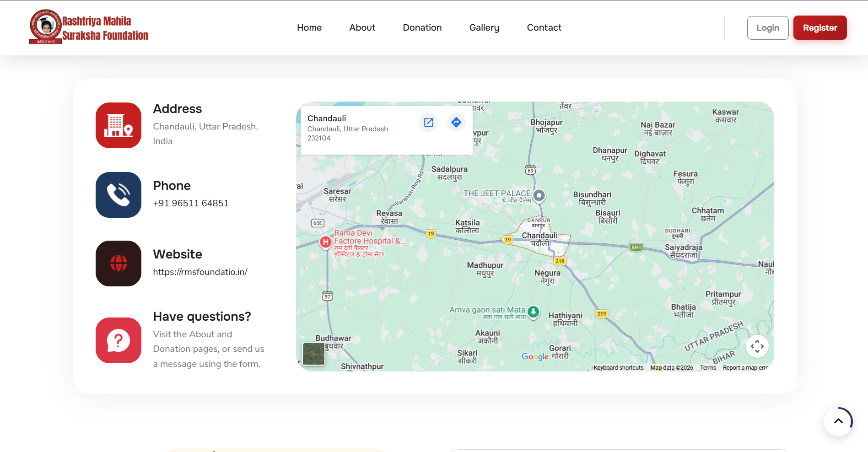
Task: Switch to satellite view thumbnail
Action: pos(313,353)
